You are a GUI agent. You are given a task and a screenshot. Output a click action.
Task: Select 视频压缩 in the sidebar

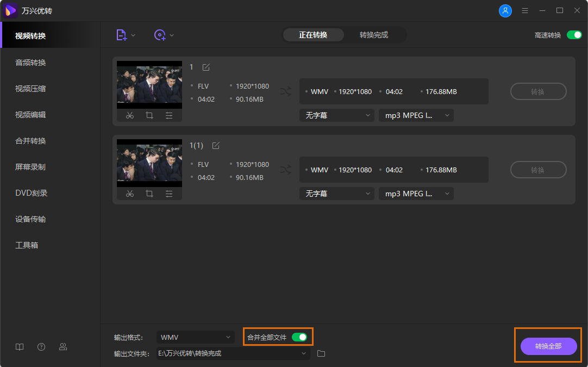(30, 89)
